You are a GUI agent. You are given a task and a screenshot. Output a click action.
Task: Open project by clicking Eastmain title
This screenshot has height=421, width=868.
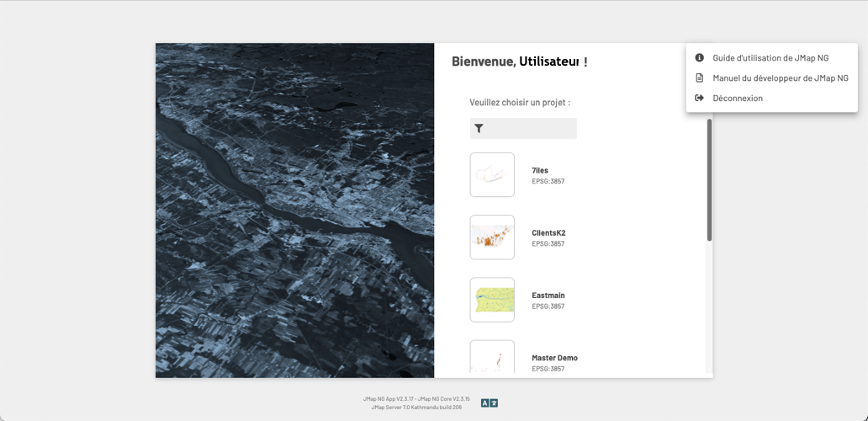coord(548,296)
